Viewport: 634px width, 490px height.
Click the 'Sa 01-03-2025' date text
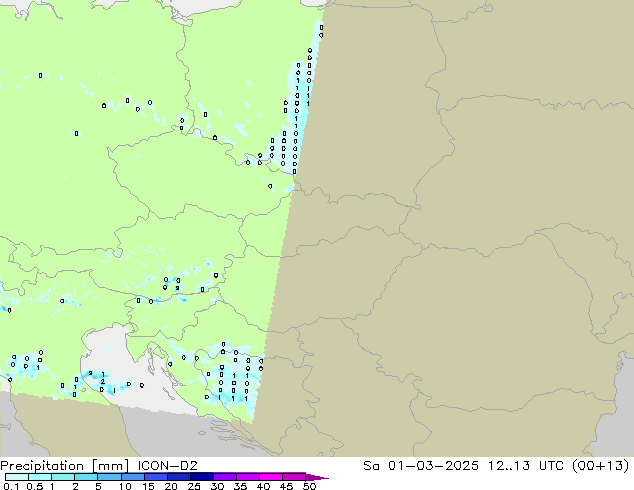click(x=421, y=466)
